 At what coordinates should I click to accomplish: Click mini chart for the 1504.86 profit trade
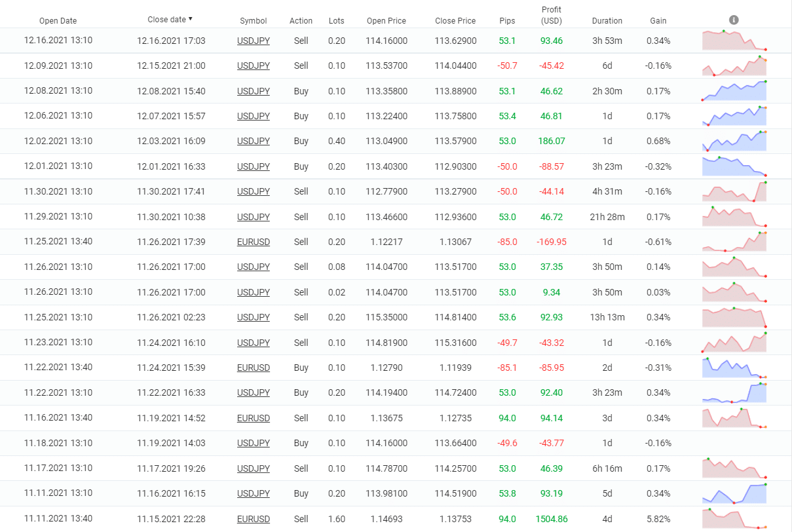point(734,519)
